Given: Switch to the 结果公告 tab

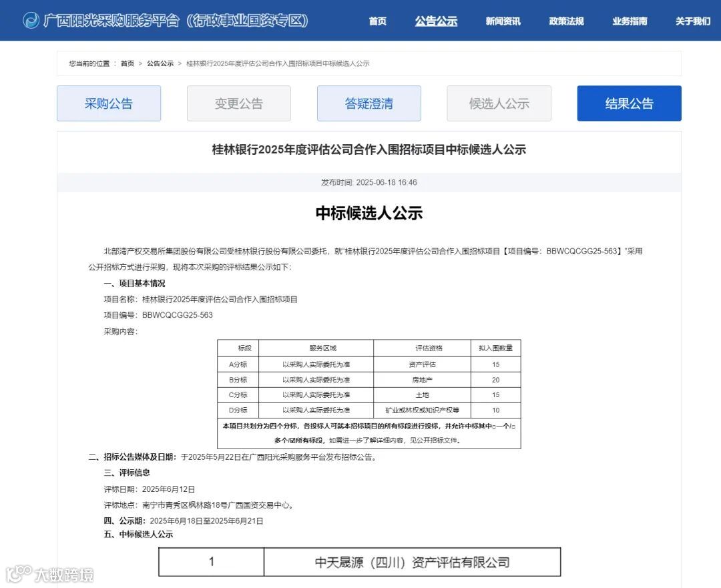Looking at the screenshot, I should (629, 103).
